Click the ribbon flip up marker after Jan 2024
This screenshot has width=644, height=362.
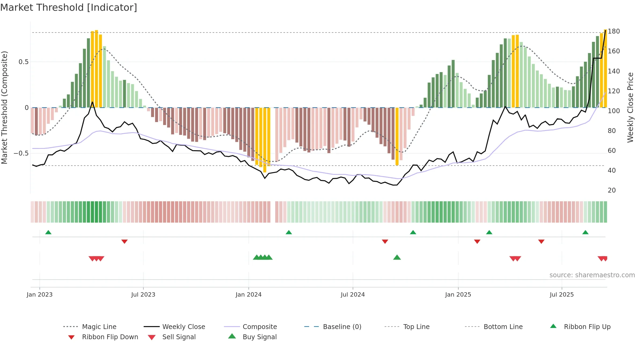(x=289, y=232)
